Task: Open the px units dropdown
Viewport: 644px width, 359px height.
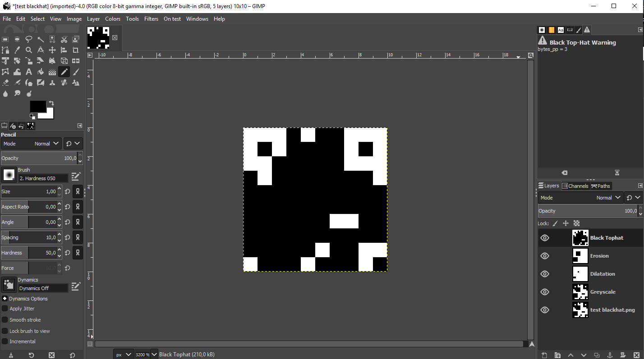Action: pyautogui.click(x=124, y=354)
